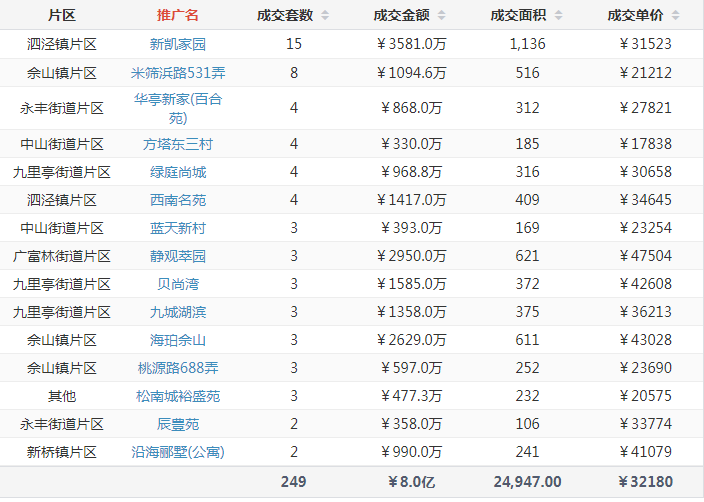Click the 片区 column header
Image resolution: width=704 pixels, height=502 pixels.
[x=62, y=15]
